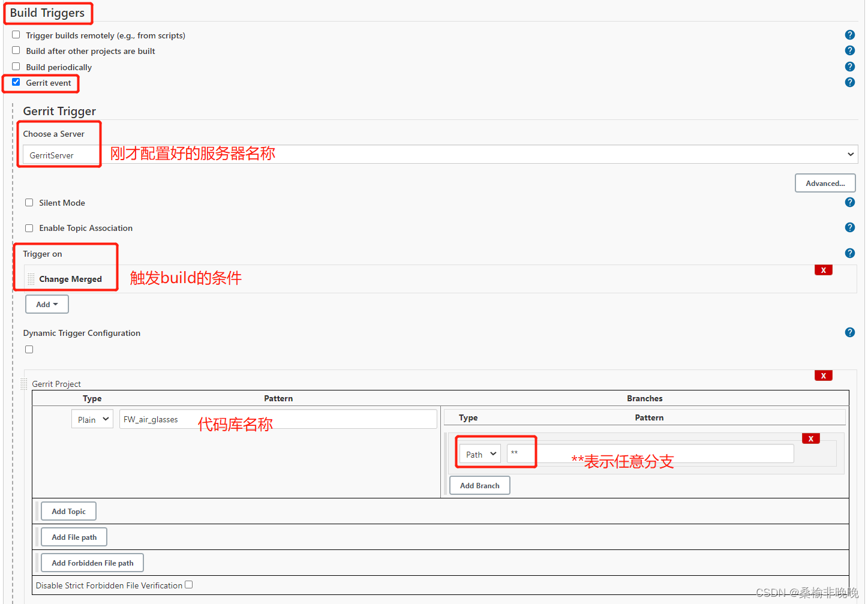Screen dimensions: 868x604
Task: Check the Dynamic Trigger Configuration box
Action: [x=29, y=349]
